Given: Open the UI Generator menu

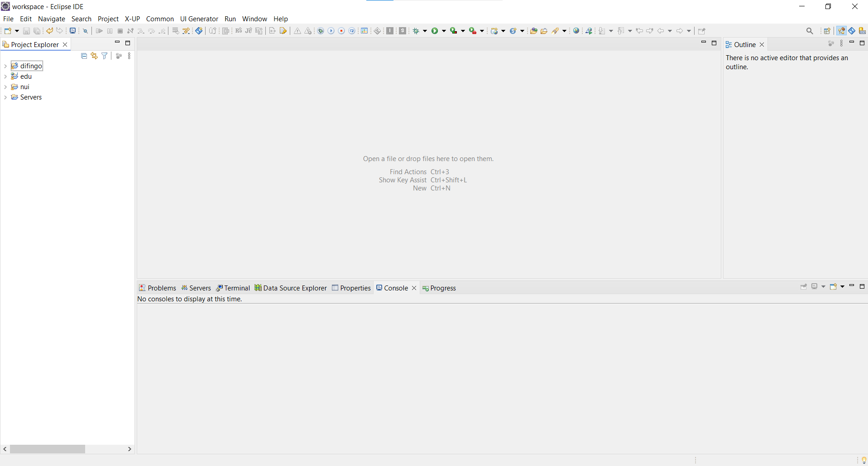Looking at the screenshot, I should tap(199, 19).
